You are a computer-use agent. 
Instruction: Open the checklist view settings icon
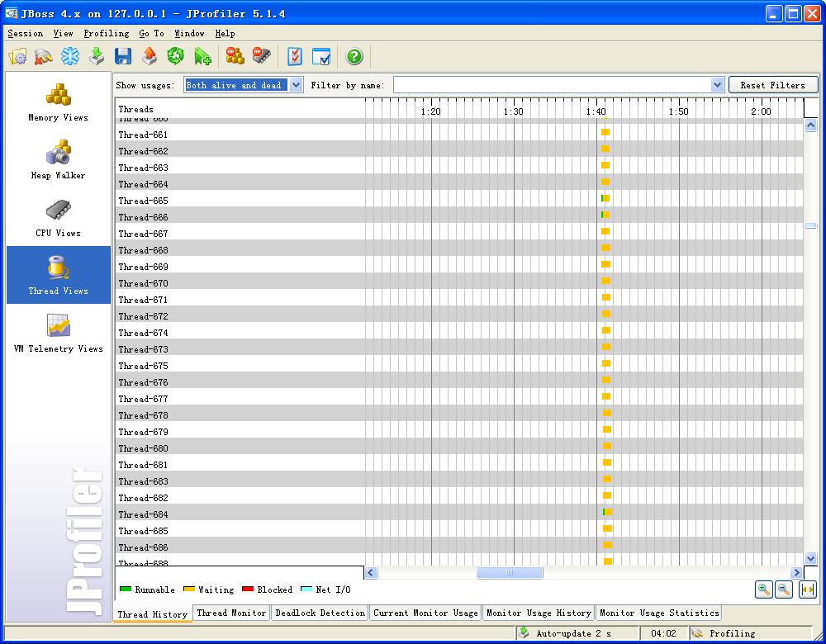click(x=295, y=56)
